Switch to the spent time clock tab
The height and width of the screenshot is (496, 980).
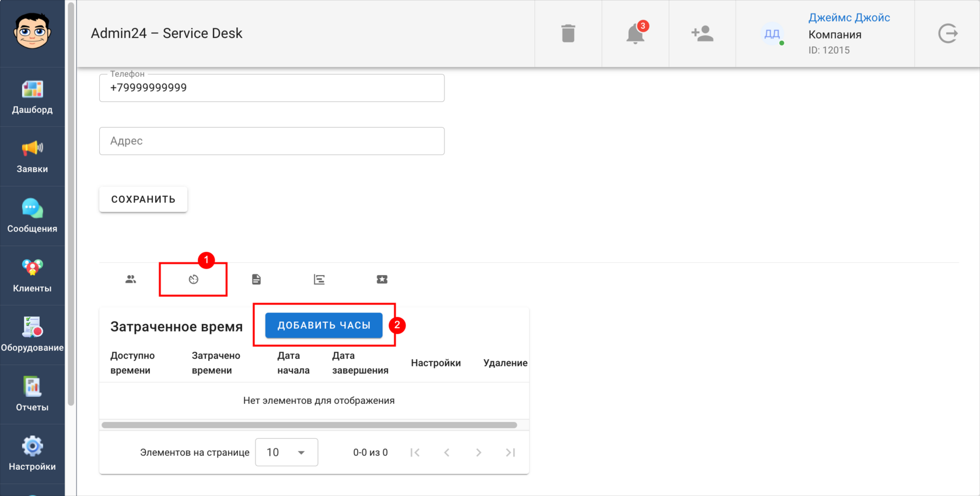[x=194, y=280]
